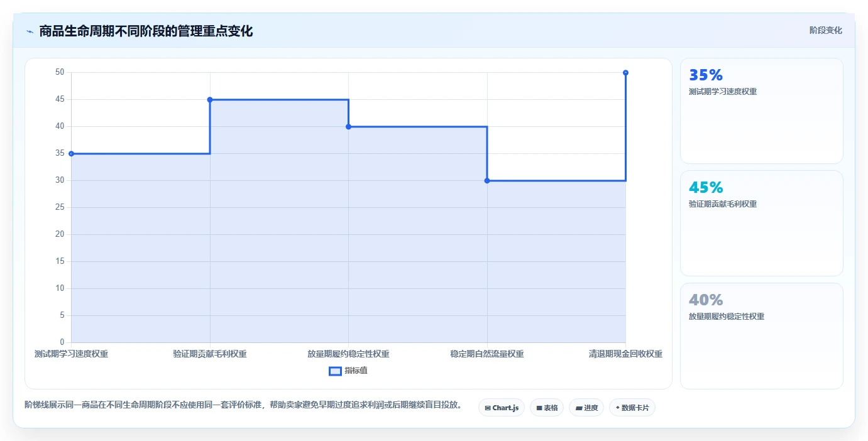Click x-axis label 稳定期自然流量权重

pyautogui.click(x=487, y=354)
